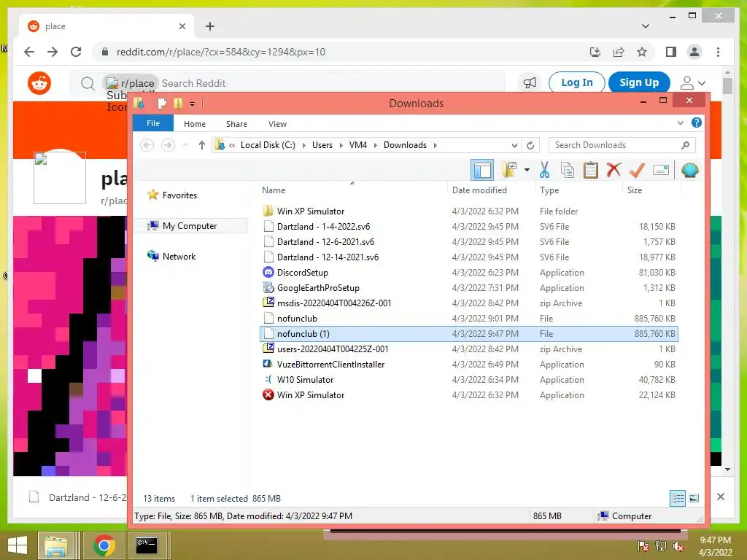Switch to details view layout button
The image size is (747, 560).
(x=678, y=498)
